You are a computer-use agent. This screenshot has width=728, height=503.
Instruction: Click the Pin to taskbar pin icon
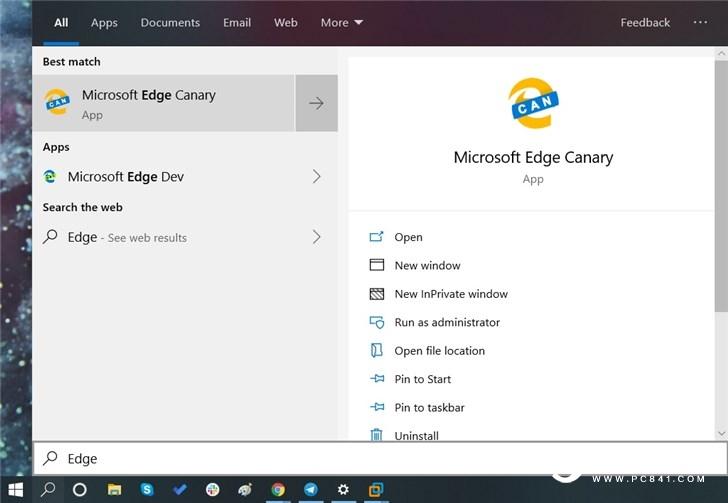377,407
